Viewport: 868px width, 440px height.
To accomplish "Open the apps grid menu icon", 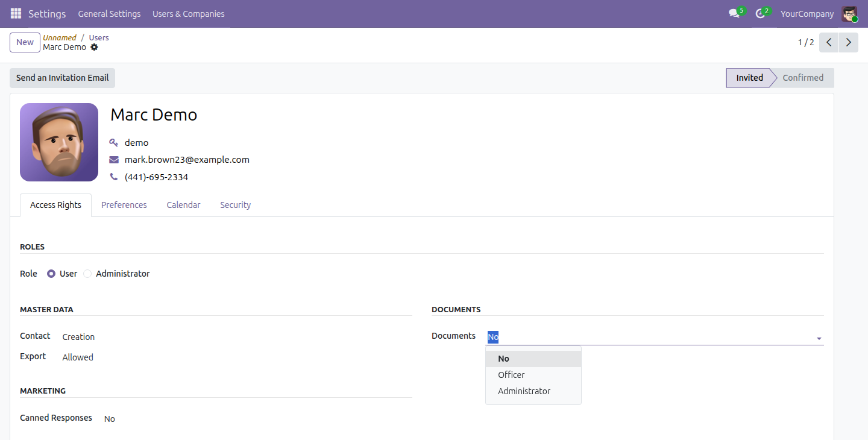I will click(16, 13).
